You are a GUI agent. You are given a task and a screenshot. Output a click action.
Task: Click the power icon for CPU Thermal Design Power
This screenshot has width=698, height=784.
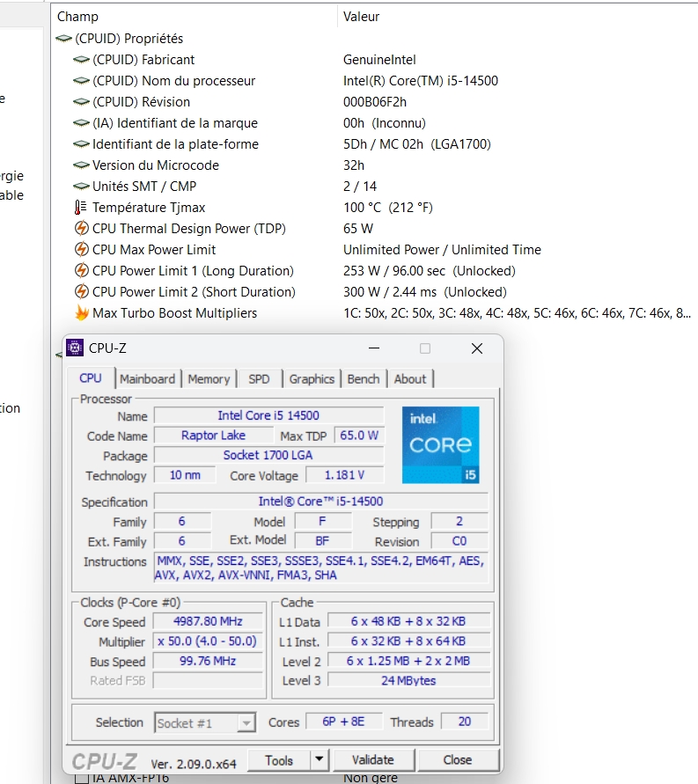81,228
